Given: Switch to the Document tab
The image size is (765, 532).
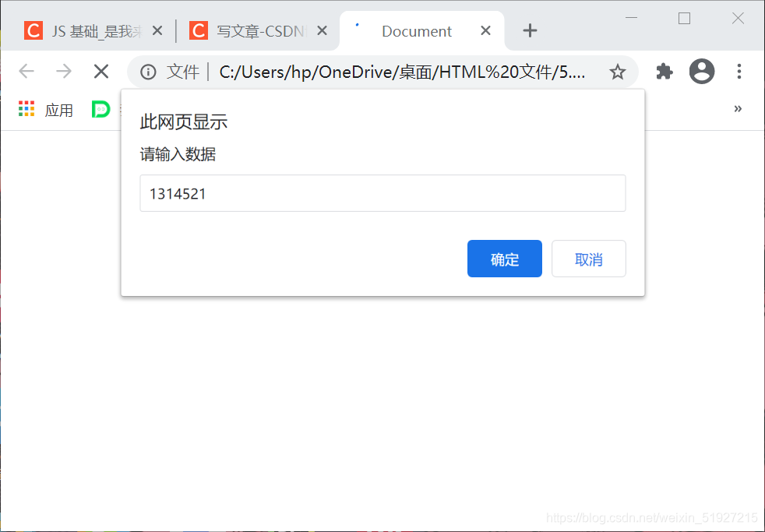Looking at the screenshot, I should pos(416,30).
